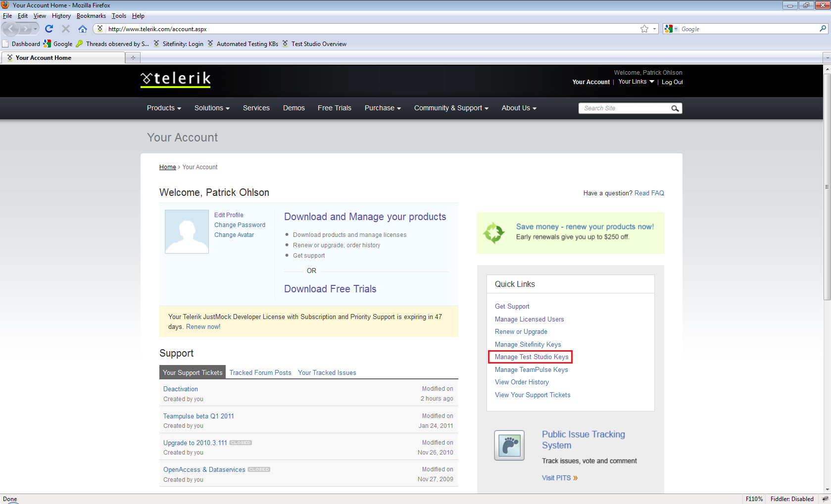Click the green renew recycle icon
Image resolution: width=831 pixels, height=504 pixels.
point(493,232)
